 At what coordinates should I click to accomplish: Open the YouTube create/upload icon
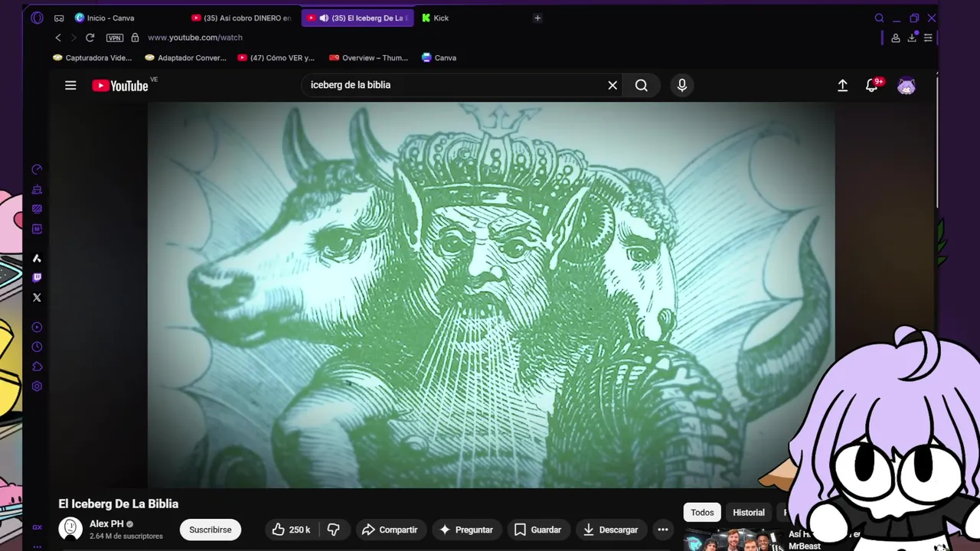(x=842, y=86)
